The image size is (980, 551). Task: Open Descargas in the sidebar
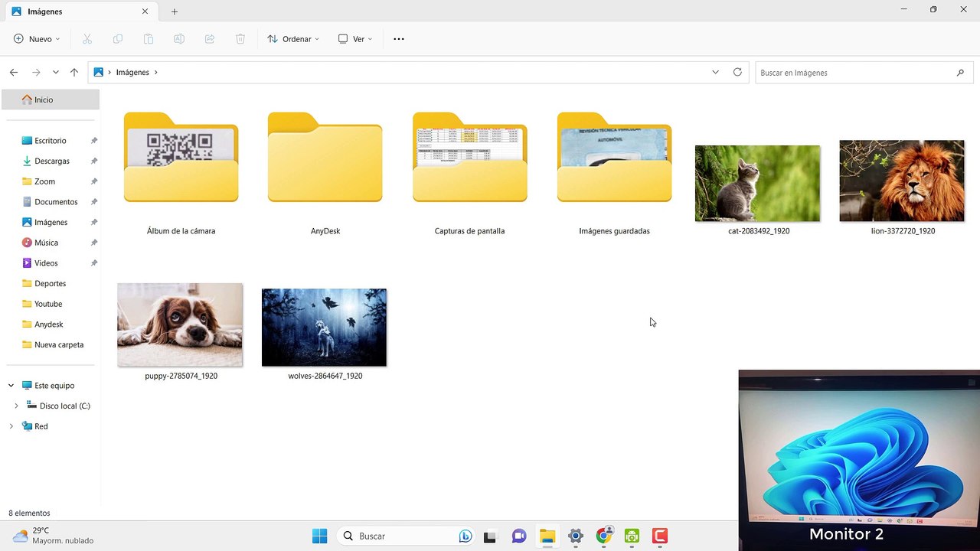click(x=53, y=161)
